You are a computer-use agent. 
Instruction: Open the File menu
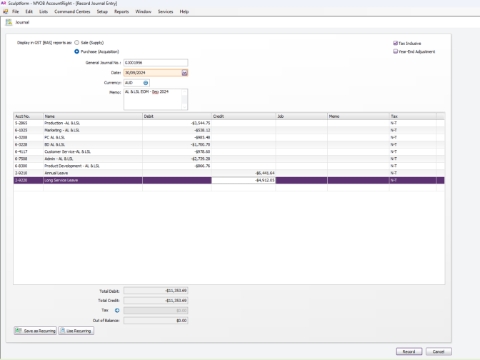click(x=15, y=12)
